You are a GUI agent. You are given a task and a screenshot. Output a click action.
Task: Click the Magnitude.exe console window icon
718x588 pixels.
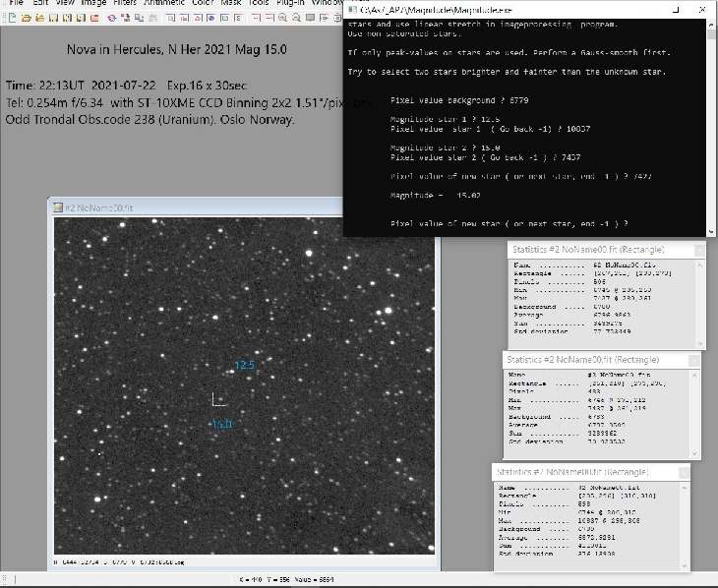[351, 9]
